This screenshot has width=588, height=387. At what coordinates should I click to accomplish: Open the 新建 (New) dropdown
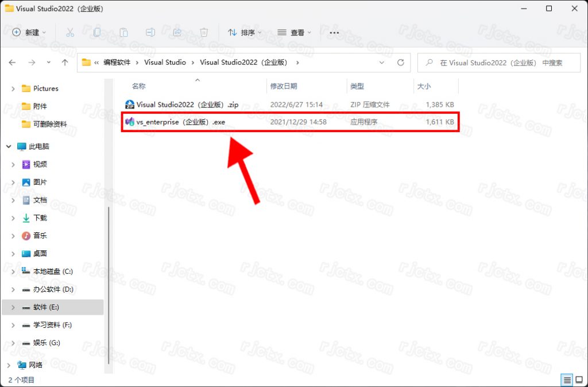29,33
